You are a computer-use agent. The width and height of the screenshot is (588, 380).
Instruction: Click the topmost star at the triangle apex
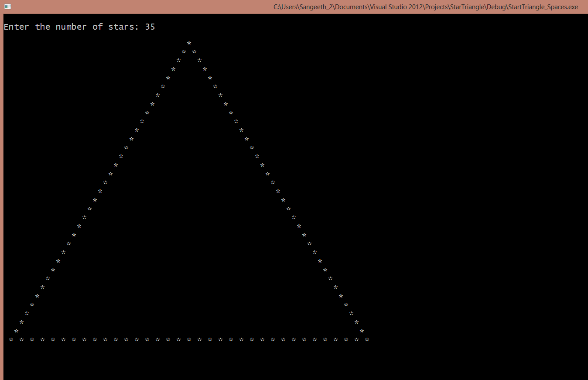coord(188,43)
